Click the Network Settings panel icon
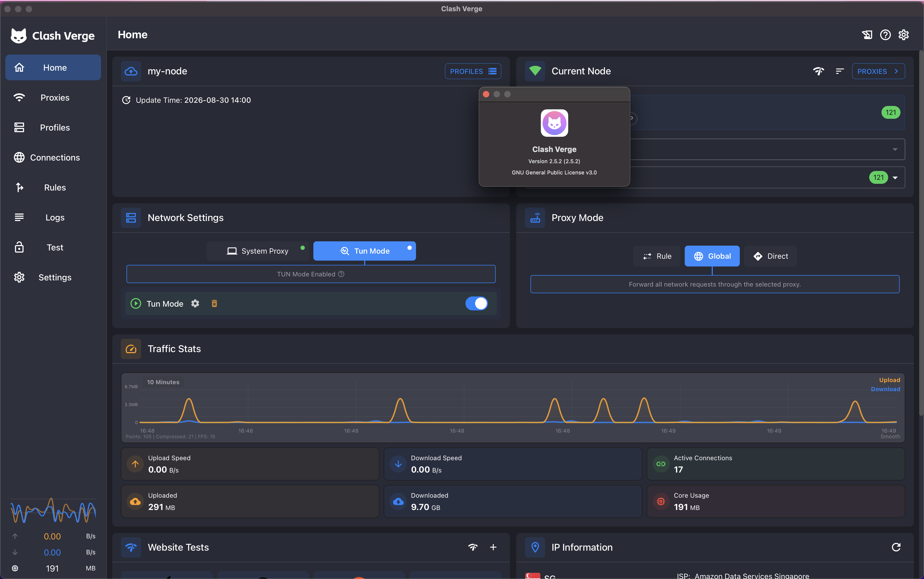Image resolution: width=924 pixels, height=579 pixels. click(x=131, y=218)
